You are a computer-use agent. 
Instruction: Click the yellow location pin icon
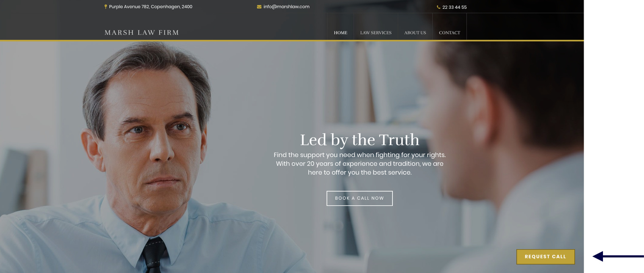pos(105,7)
